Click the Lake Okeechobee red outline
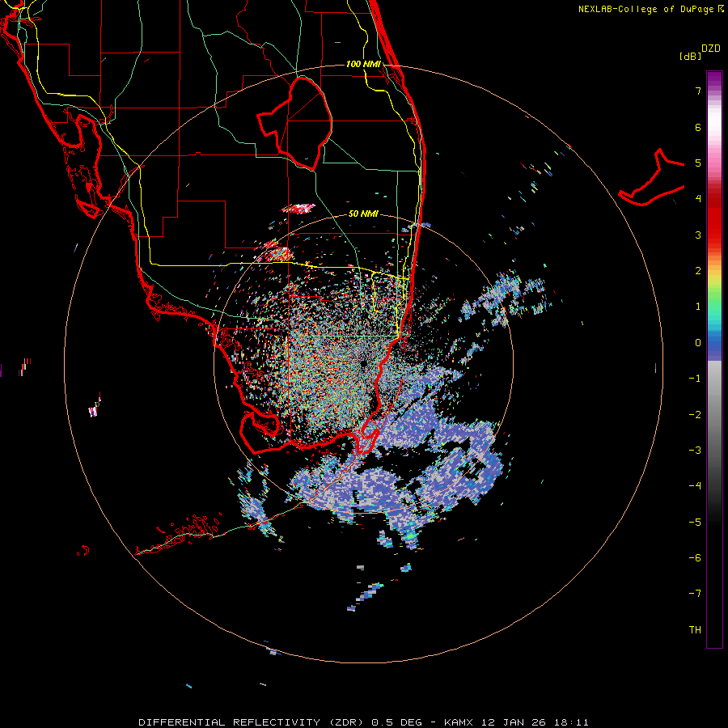 (294, 123)
